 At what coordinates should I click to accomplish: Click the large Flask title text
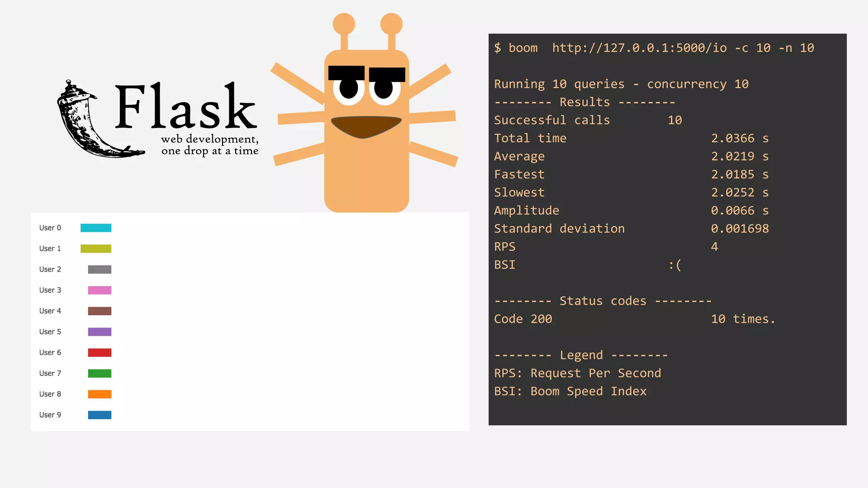pyautogui.click(x=186, y=107)
